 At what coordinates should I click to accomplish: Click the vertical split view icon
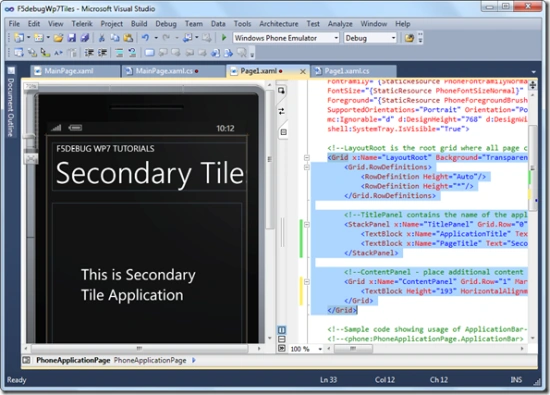point(281,330)
